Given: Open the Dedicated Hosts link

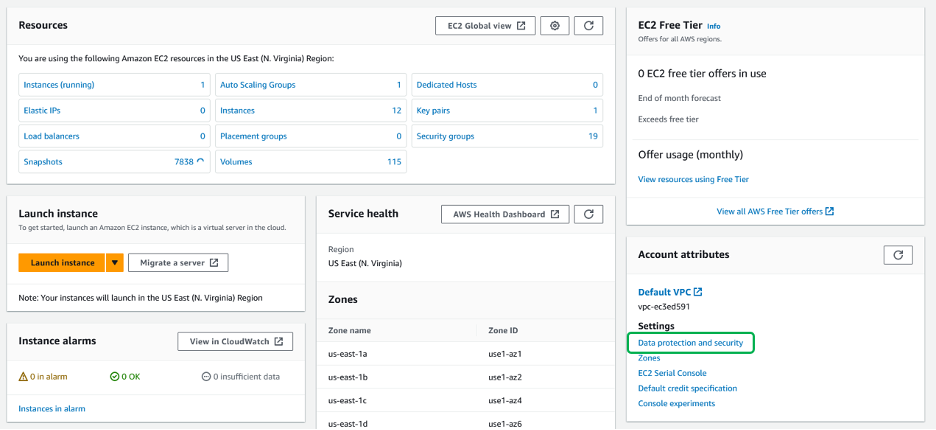Looking at the screenshot, I should click(447, 85).
